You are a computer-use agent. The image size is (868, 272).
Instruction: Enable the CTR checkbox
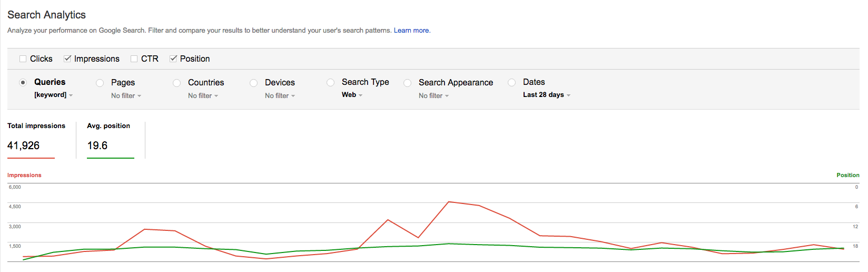(x=134, y=59)
